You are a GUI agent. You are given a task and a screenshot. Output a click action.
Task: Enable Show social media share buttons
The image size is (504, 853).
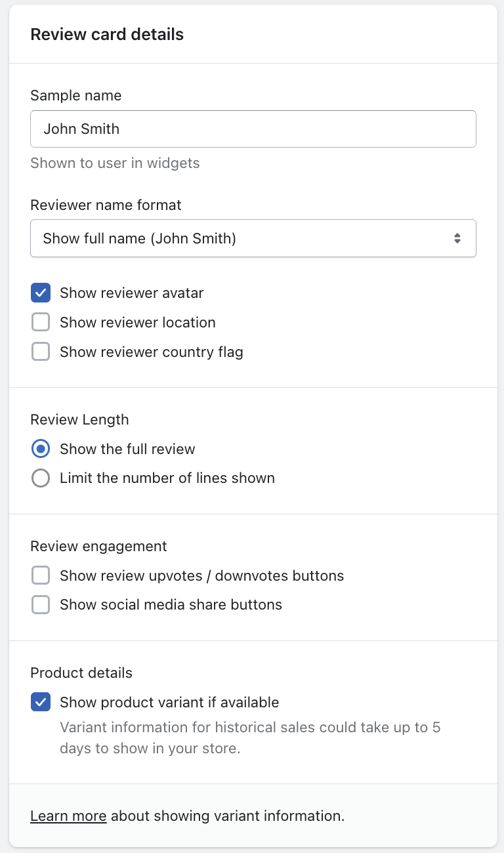point(41,605)
